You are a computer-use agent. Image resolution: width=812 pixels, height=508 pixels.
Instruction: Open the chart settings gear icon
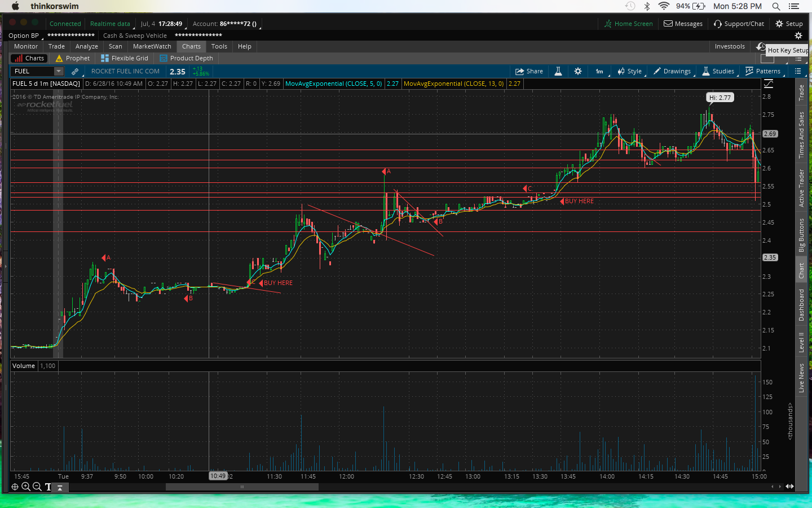pyautogui.click(x=578, y=71)
